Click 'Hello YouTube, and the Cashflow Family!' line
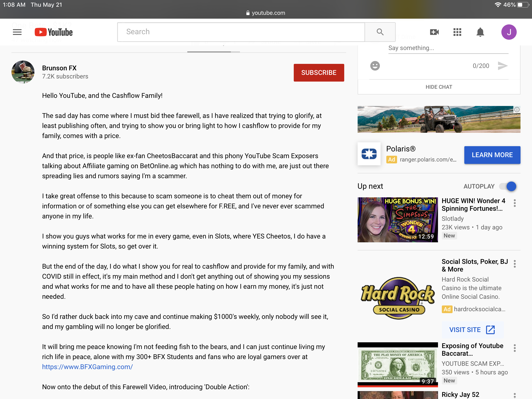This screenshot has width=532, height=399. click(102, 95)
